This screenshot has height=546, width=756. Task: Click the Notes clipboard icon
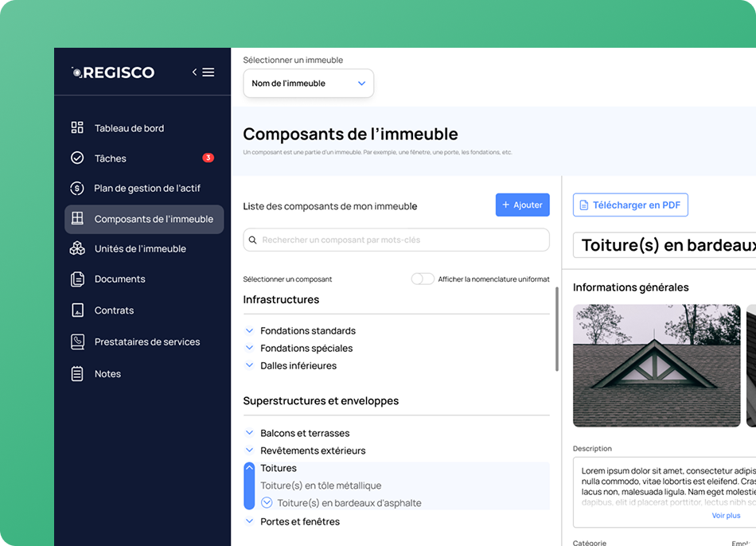[x=77, y=373]
